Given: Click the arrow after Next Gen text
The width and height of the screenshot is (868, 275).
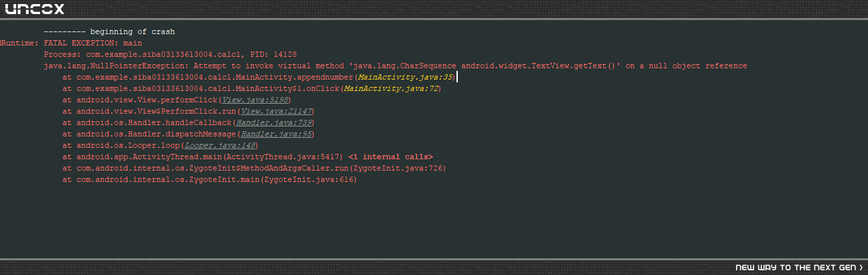Looking at the screenshot, I should (x=861, y=268).
